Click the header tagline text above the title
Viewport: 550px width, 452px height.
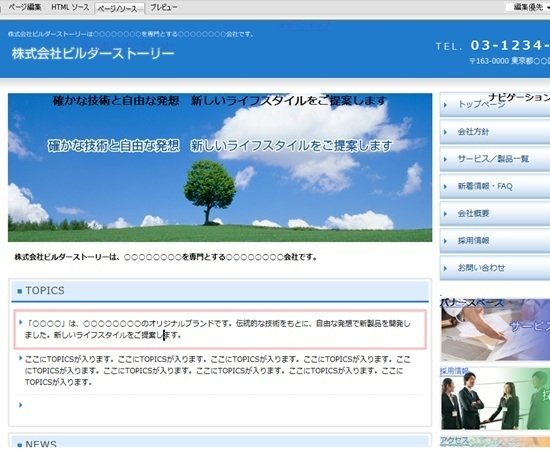click(x=131, y=34)
